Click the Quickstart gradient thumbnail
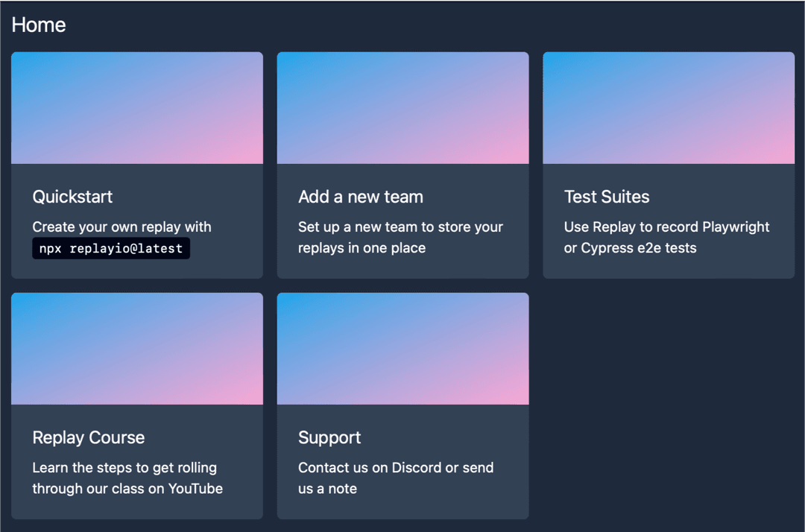The width and height of the screenshot is (805, 532). pyautogui.click(x=137, y=107)
